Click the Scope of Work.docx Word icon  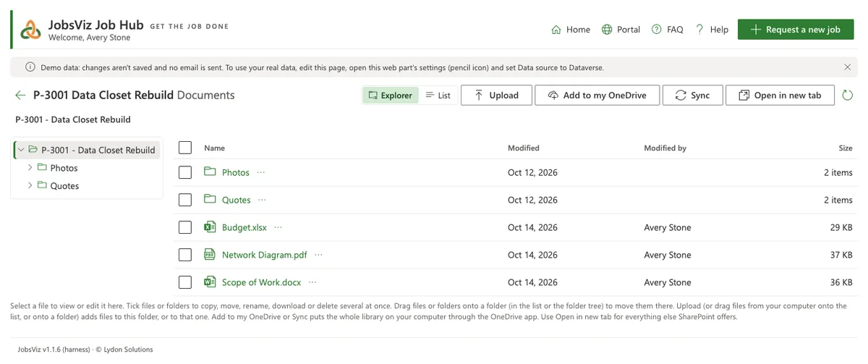tap(210, 282)
